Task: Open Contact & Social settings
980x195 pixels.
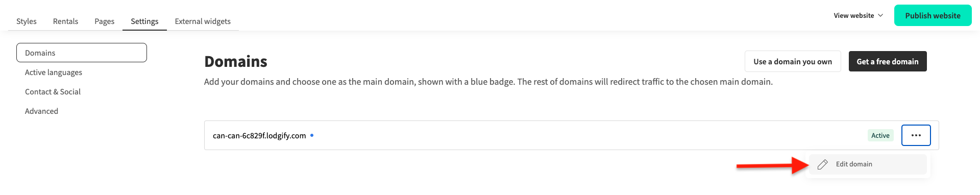Action: [x=53, y=92]
